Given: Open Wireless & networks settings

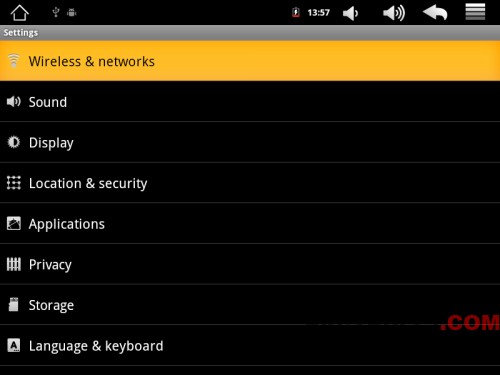Looking at the screenshot, I should (x=250, y=61).
